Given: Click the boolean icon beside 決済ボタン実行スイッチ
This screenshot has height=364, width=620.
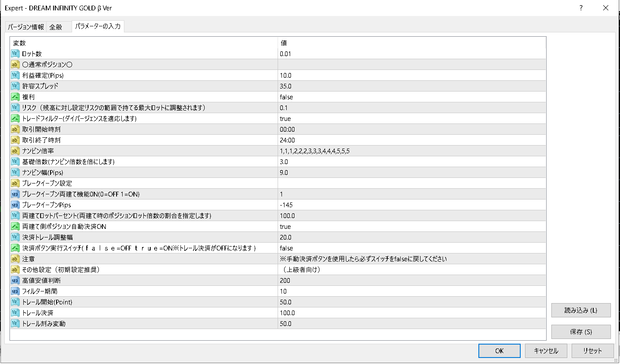Looking at the screenshot, I should coord(15,248).
